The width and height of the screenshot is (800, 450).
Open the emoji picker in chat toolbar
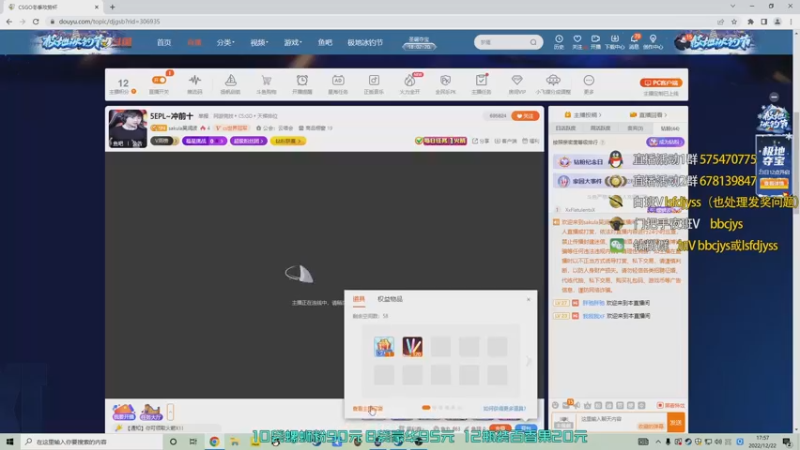pos(556,405)
